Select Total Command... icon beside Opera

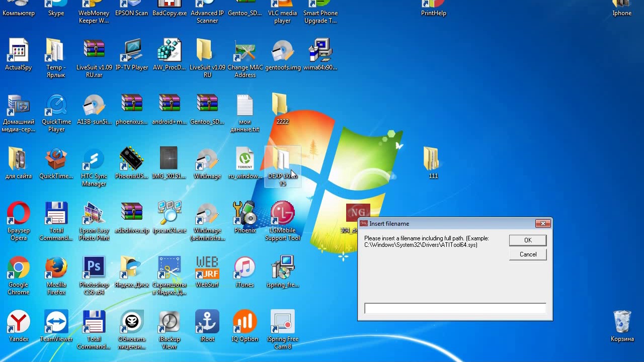click(x=56, y=221)
